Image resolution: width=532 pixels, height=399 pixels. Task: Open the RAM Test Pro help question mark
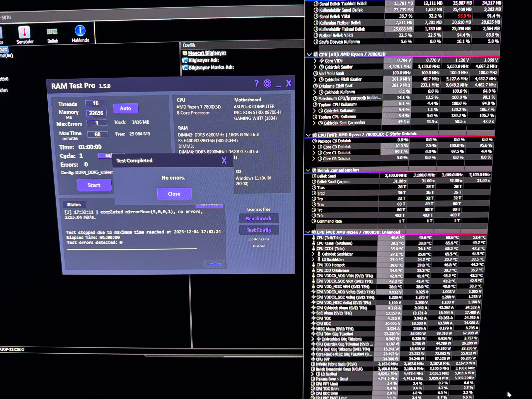pyautogui.click(x=257, y=83)
